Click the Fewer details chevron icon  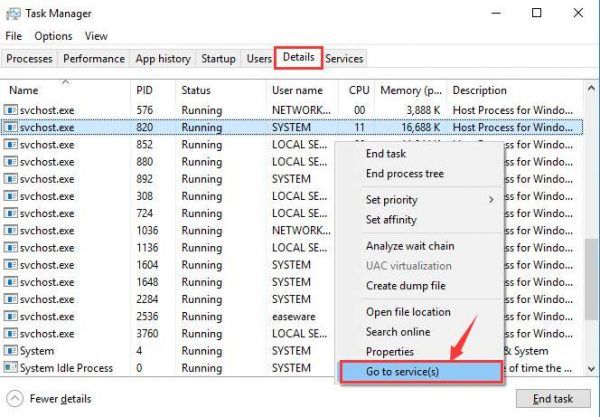(15, 398)
